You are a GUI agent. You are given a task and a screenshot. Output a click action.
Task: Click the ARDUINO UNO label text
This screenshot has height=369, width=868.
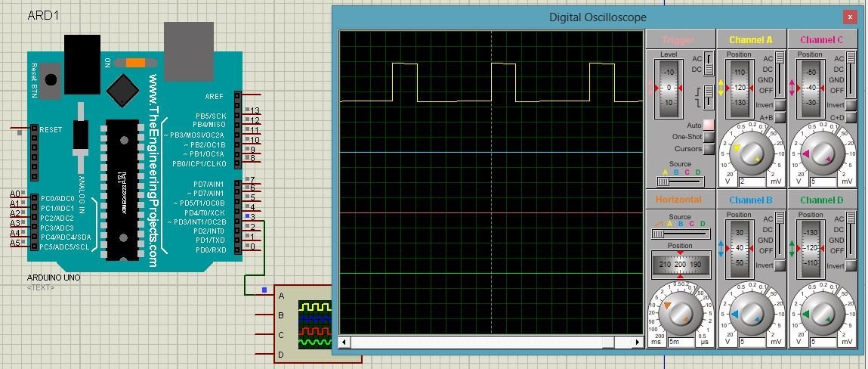(54, 278)
